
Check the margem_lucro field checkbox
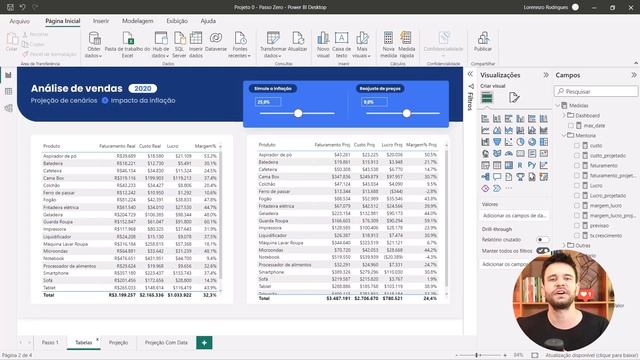pos(577,206)
